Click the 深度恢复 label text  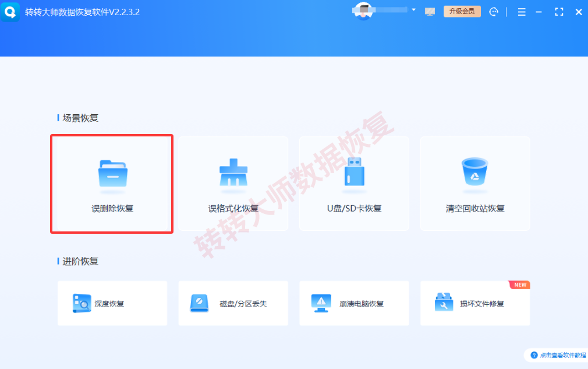point(109,304)
